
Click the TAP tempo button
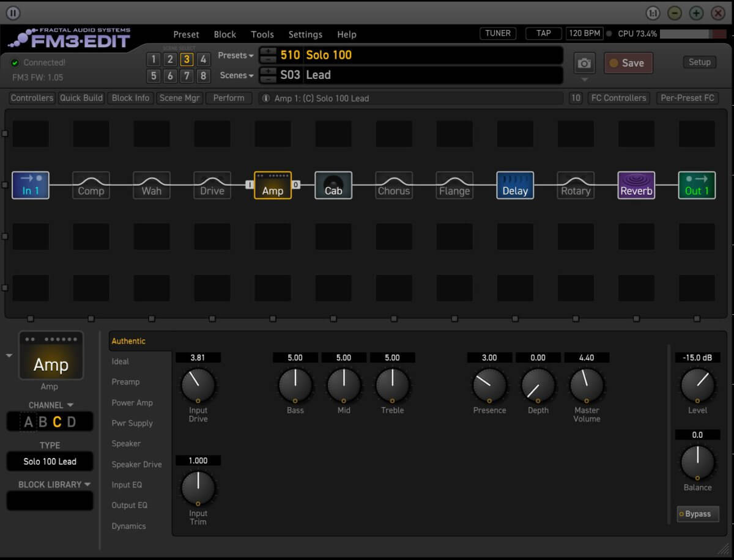(543, 34)
